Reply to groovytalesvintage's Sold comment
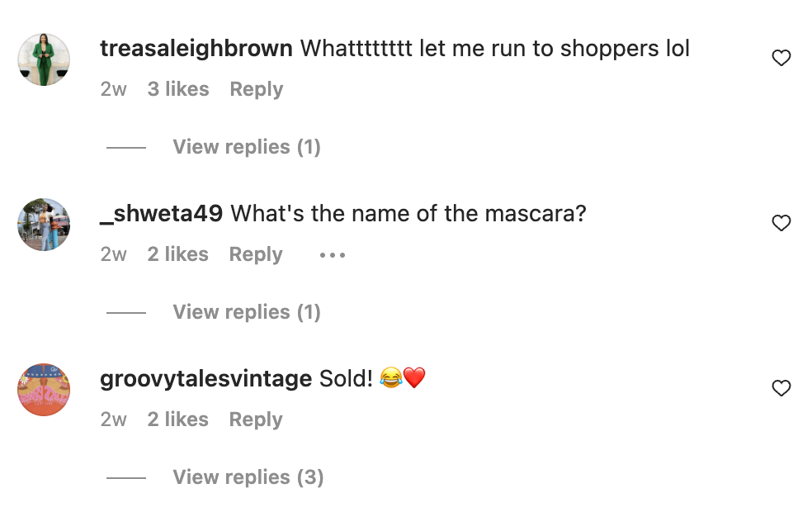This screenshot has height=512, width=812. 256,420
